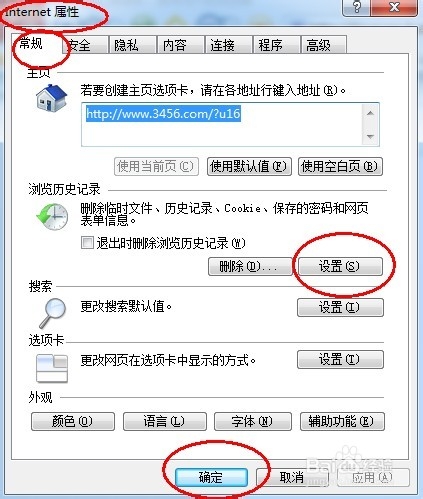
Task: Open browsing history 设置(S) button
Action: [x=340, y=266]
